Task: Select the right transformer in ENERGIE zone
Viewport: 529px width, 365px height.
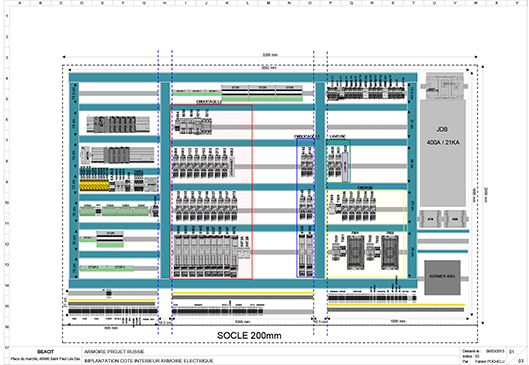Action: coord(390,251)
